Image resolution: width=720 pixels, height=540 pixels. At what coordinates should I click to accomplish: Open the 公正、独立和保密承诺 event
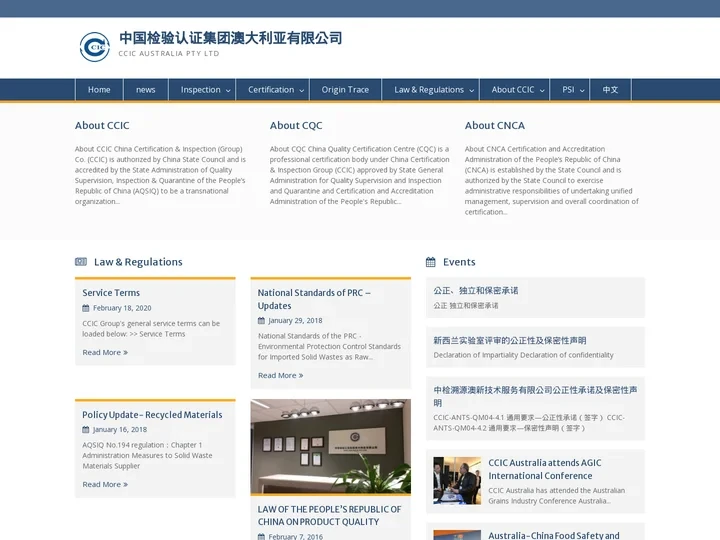point(476,290)
